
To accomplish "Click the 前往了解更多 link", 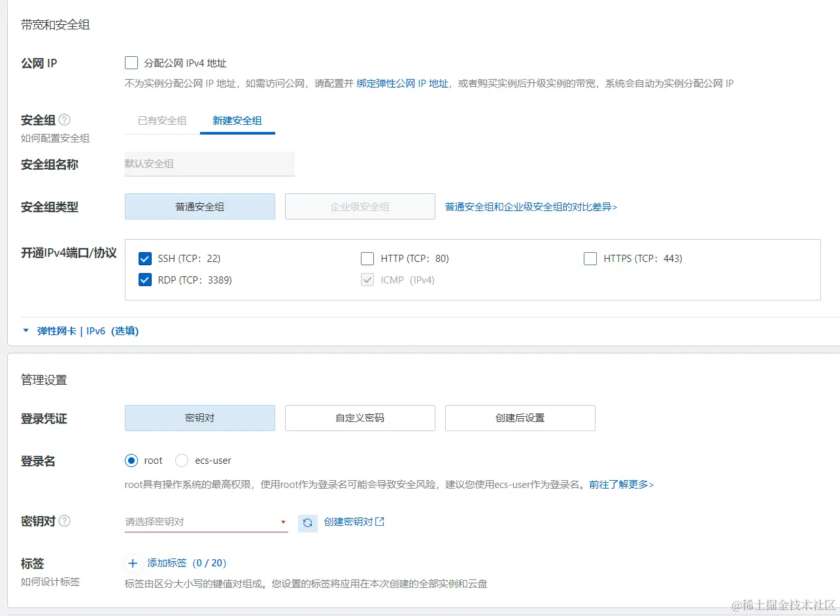I will pyautogui.click(x=621, y=484).
